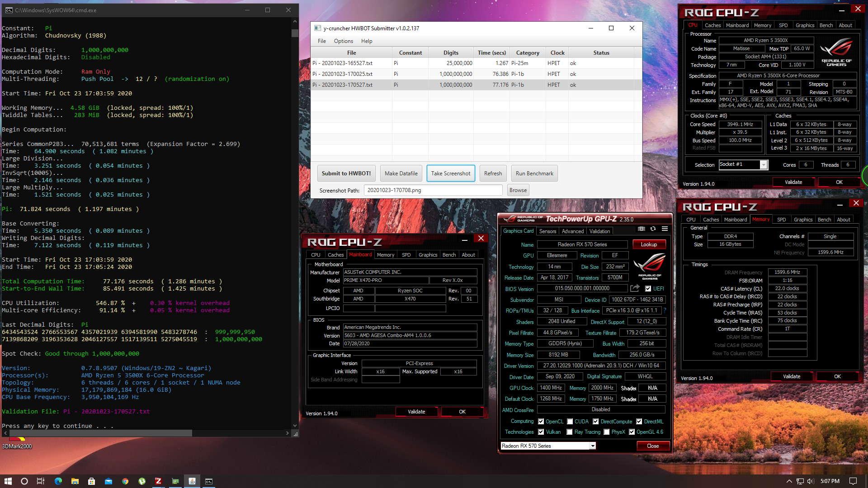This screenshot has height=488, width=868.
Task: Select the Pi - 20201023-170025.txt row
Action: (476, 74)
